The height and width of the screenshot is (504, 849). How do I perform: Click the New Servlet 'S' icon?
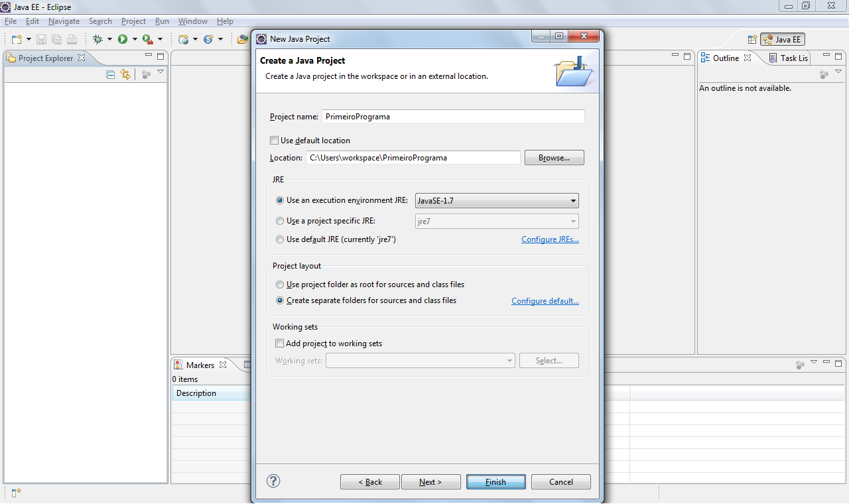coord(208,39)
